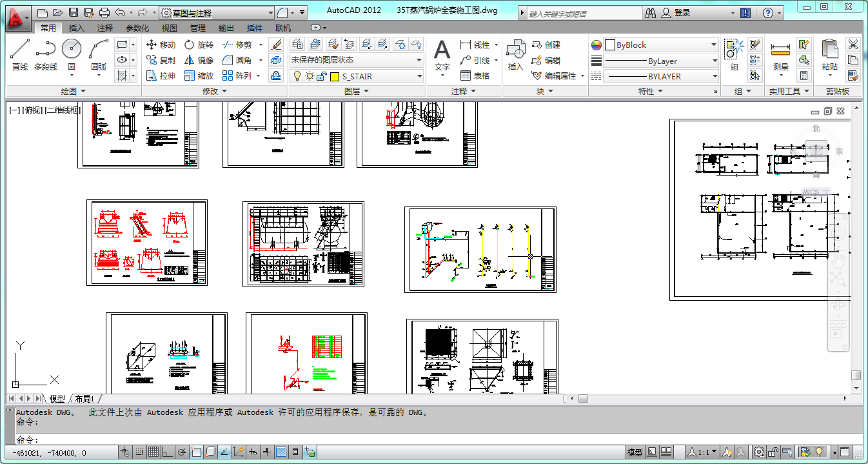868x464 pixels.
Task: Open the quick calculator icon
Action: pyautogui.click(x=804, y=76)
